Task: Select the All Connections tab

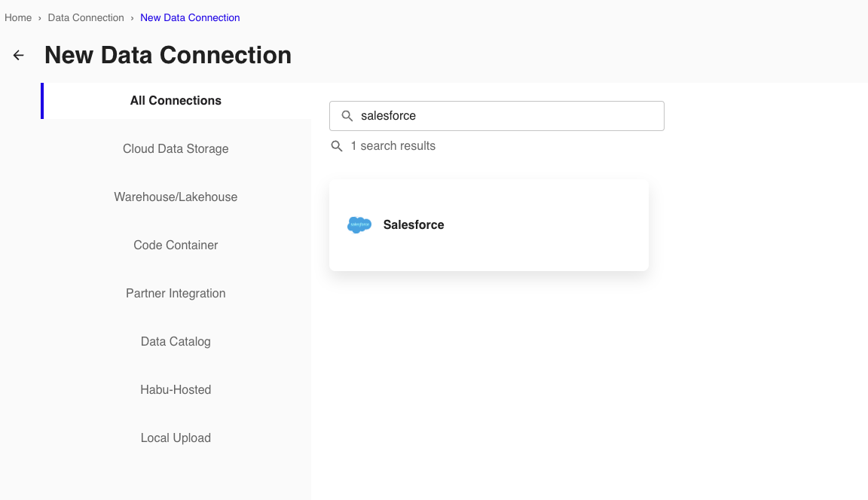Action: [176, 101]
